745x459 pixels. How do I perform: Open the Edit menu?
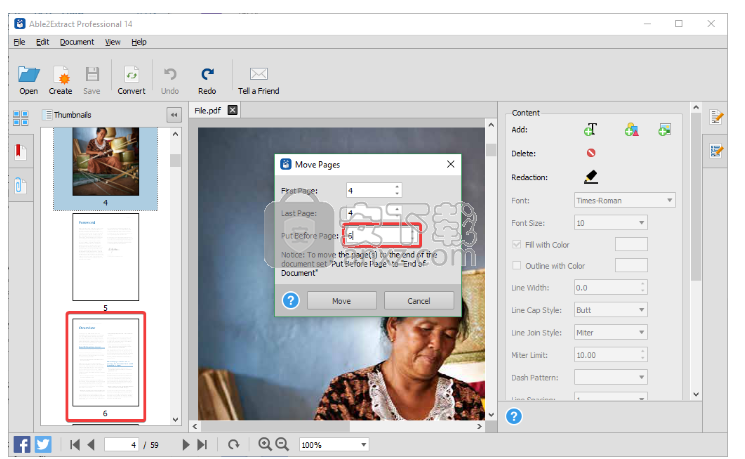coord(43,42)
